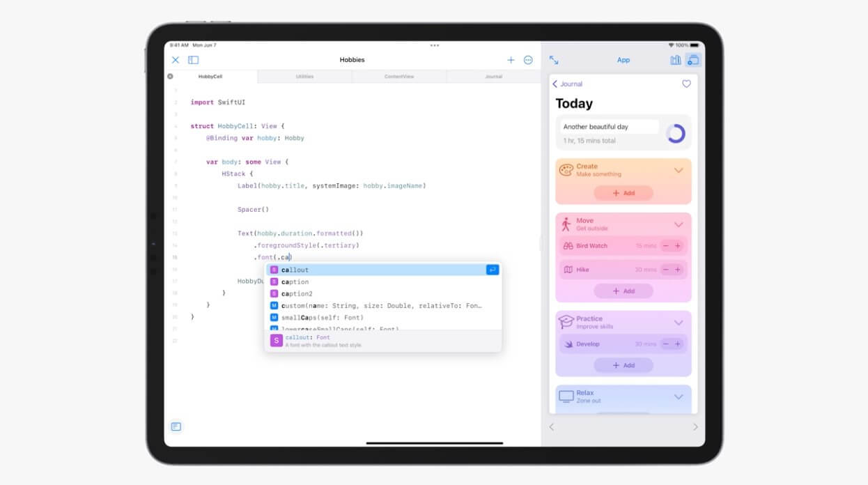Decrease Develop minutes with minus
This screenshot has width=868, height=485.
pos(666,344)
